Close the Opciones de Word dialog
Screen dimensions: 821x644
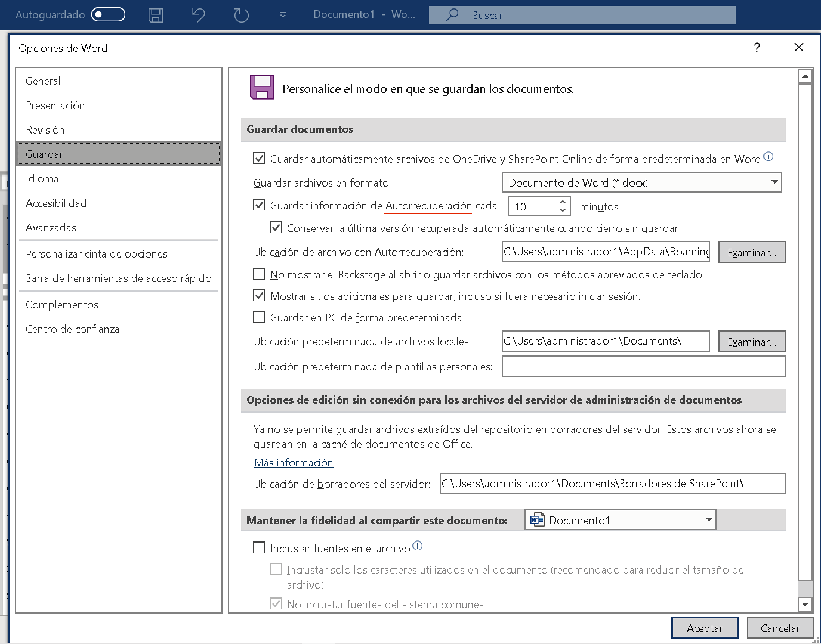coord(799,47)
